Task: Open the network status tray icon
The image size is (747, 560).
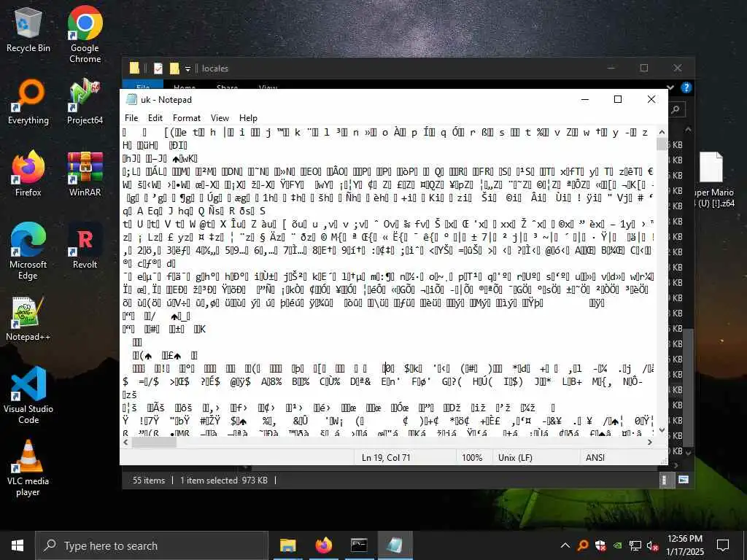Action: pyautogui.click(x=635, y=545)
